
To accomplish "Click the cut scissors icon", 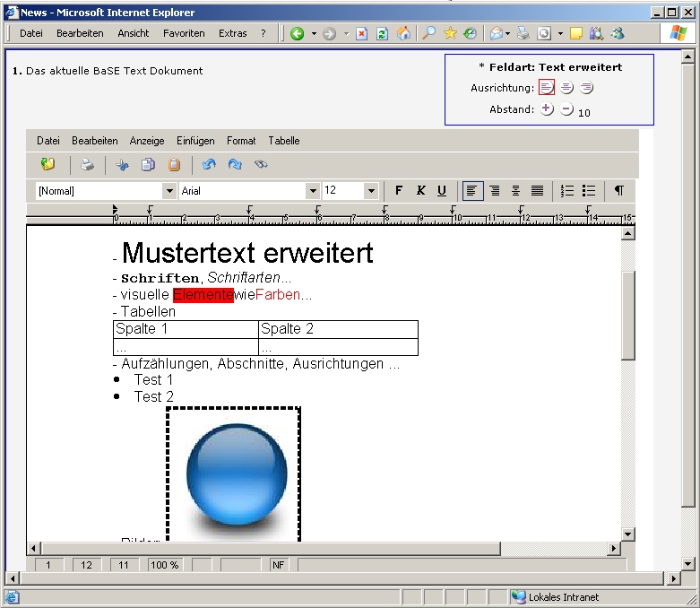I will (x=123, y=165).
